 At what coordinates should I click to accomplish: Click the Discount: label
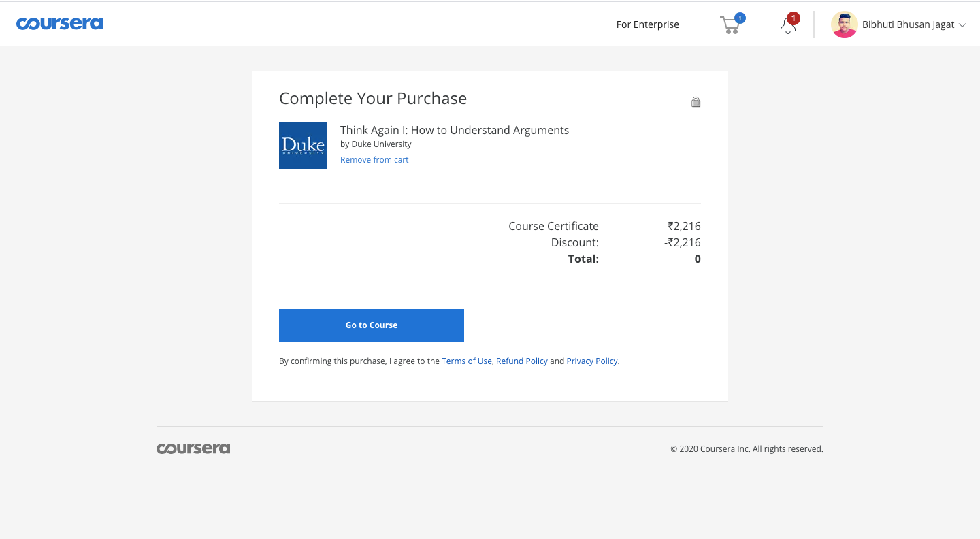575,242
